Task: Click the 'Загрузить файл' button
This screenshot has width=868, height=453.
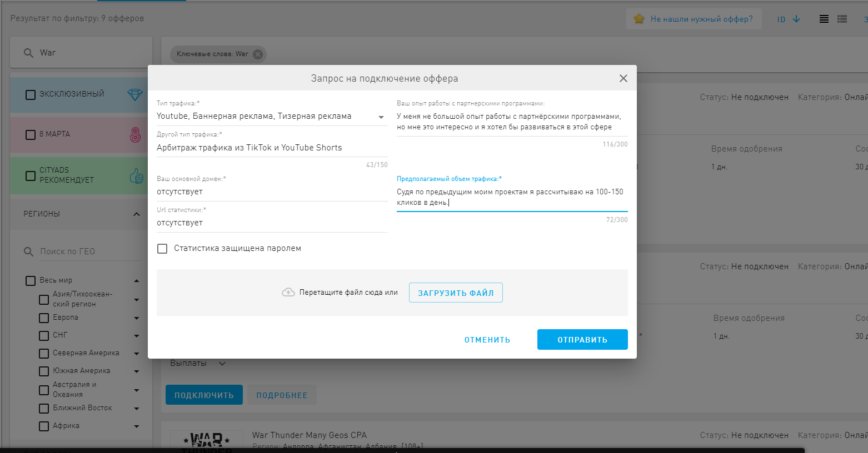Action: click(456, 293)
